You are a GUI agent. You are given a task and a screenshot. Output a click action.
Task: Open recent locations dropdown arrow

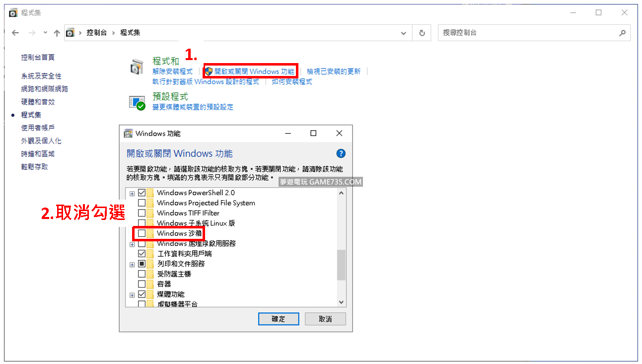45,33
